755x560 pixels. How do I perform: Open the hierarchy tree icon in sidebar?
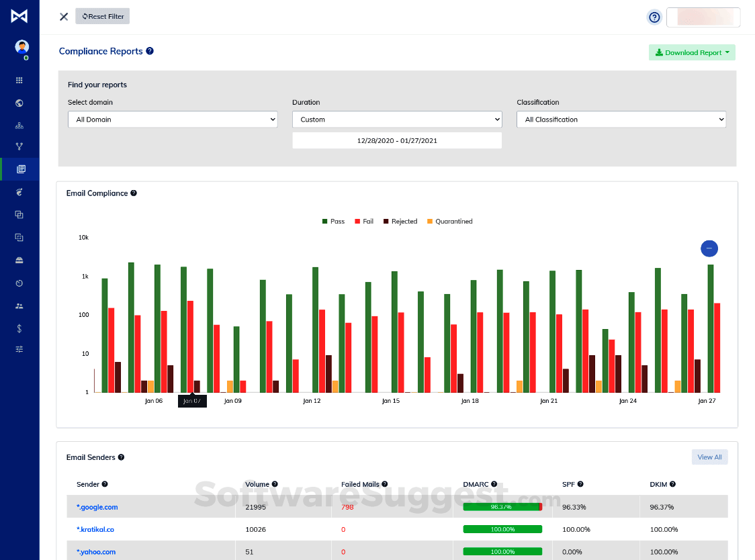[x=19, y=126]
